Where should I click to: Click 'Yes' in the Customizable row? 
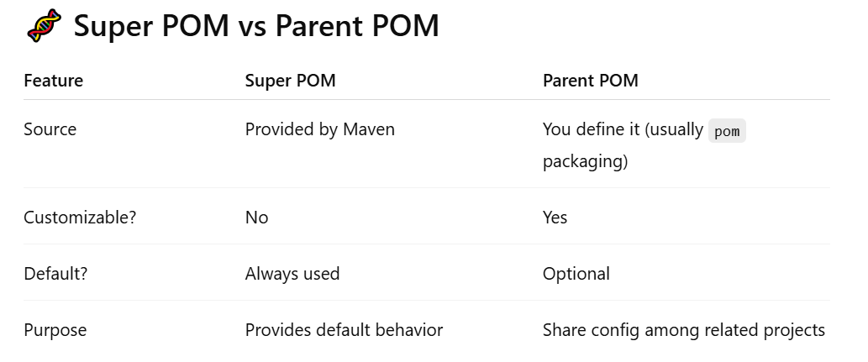(x=555, y=218)
